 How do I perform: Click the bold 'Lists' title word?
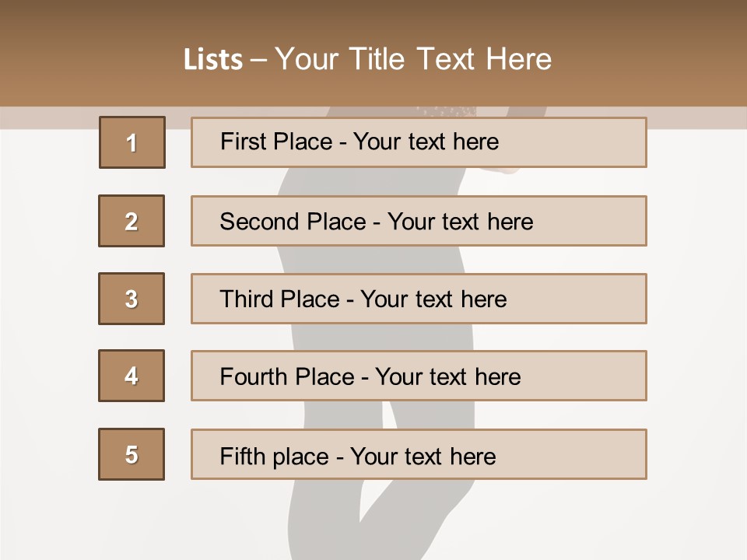click(213, 60)
